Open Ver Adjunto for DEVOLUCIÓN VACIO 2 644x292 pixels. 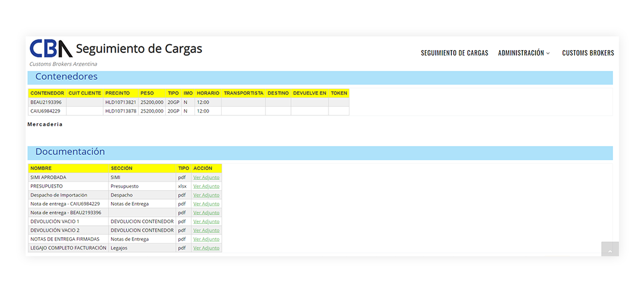click(206, 230)
